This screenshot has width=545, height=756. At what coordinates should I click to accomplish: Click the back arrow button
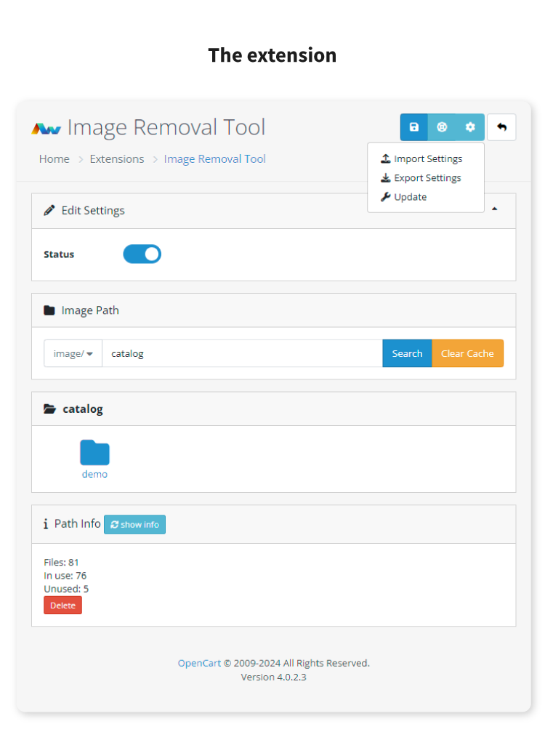[x=501, y=127]
